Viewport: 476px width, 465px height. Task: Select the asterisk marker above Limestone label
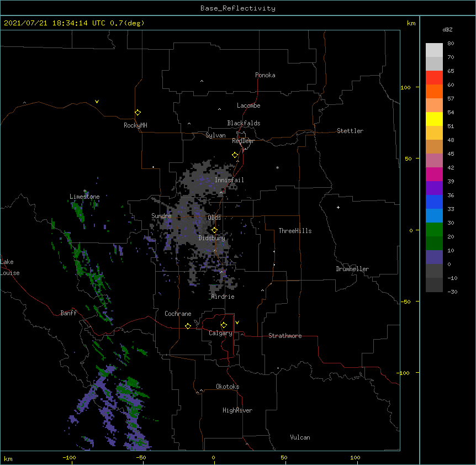pyautogui.click(x=85, y=191)
